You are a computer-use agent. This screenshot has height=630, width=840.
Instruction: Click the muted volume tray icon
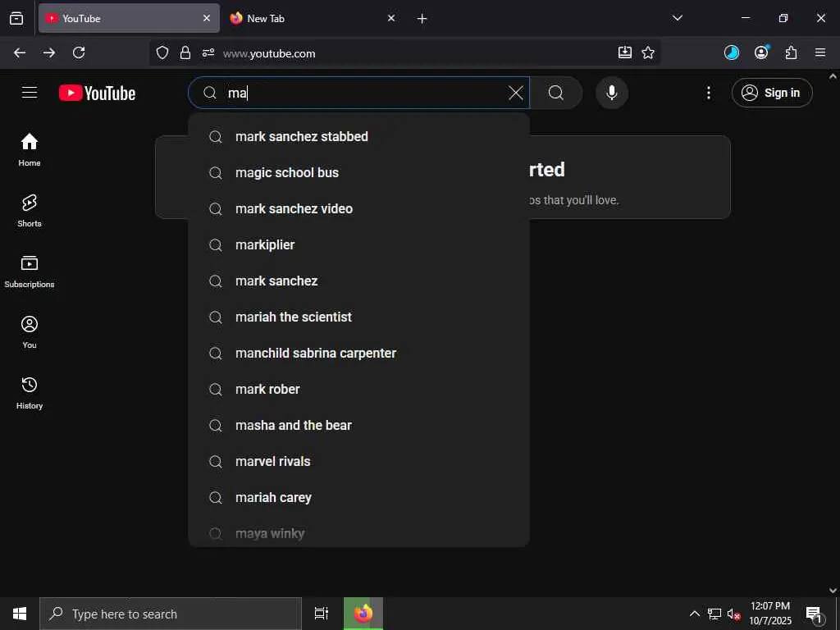click(733, 614)
